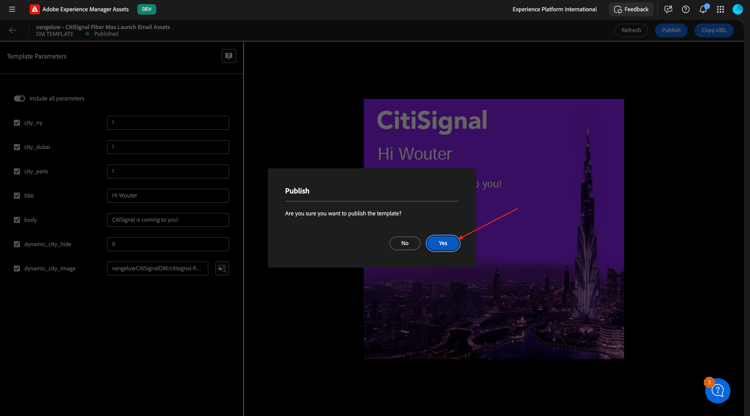Click the CitiSignal template preview image

coord(494,229)
